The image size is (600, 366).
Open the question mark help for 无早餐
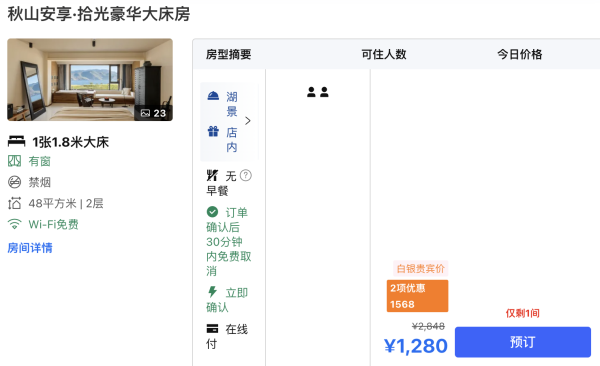pos(246,175)
